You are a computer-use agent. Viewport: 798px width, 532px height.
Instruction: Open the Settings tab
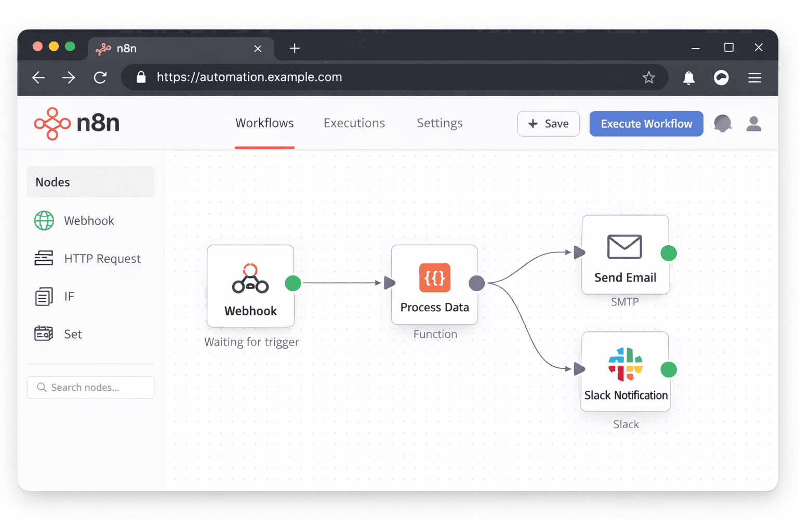pos(440,123)
